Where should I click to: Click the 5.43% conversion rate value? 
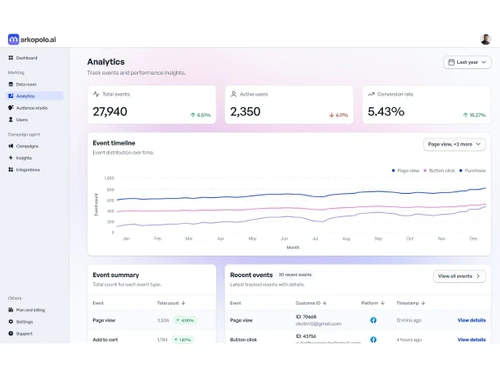(386, 111)
